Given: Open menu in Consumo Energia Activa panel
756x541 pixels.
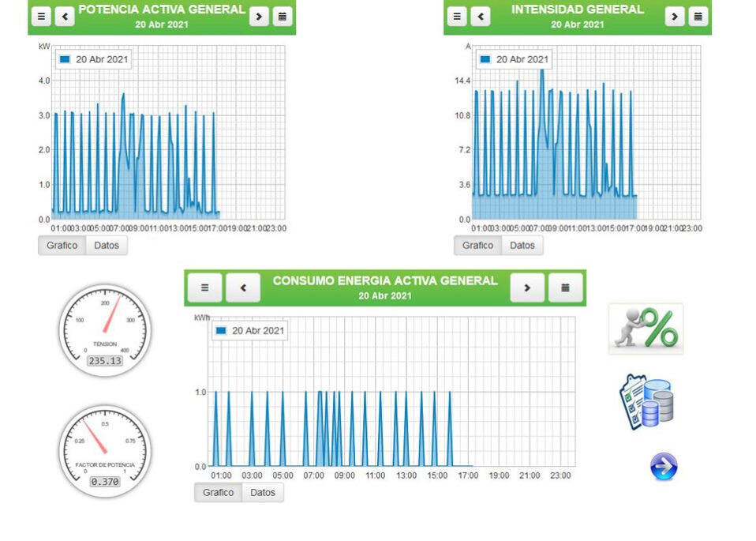Looking at the screenshot, I should point(205,288).
